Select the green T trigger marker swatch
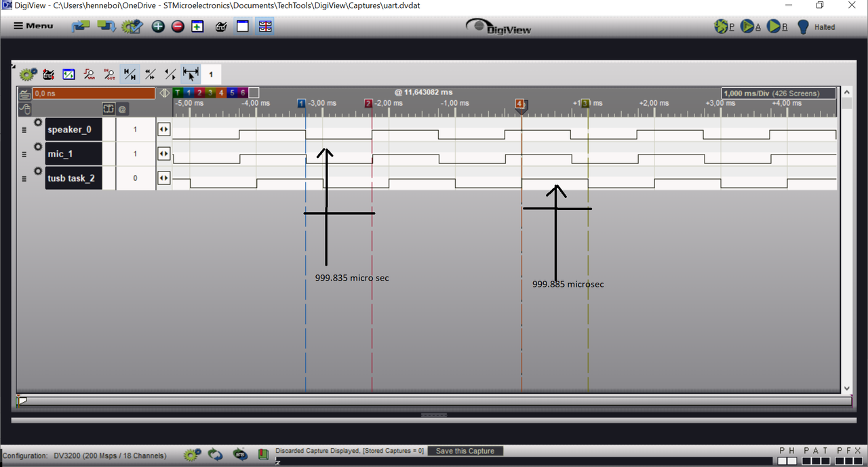This screenshot has width=868, height=467. pos(178,93)
